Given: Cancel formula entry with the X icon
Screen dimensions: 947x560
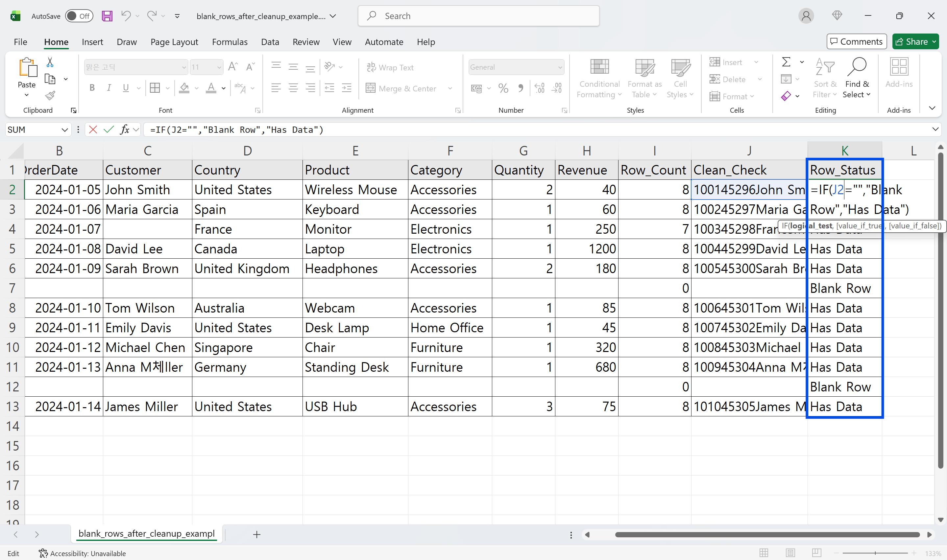Looking at the screenshot, I should 93,130.
